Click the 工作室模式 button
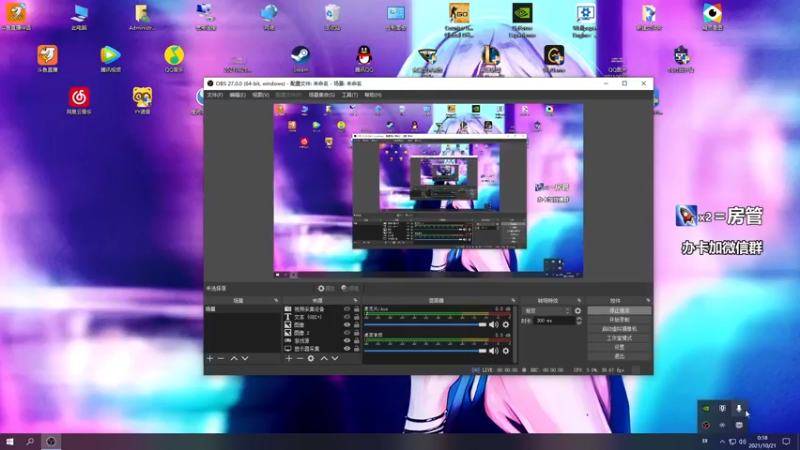The image size is (800, 450). tap(618, 338)
